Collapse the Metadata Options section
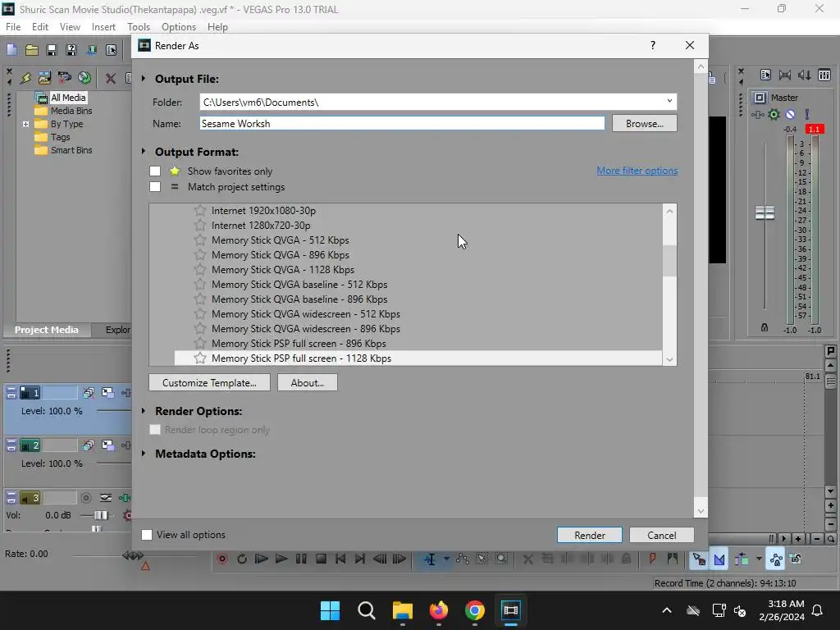Image resolution: width=840 pixels, height=630 pixels. (144, 453)
